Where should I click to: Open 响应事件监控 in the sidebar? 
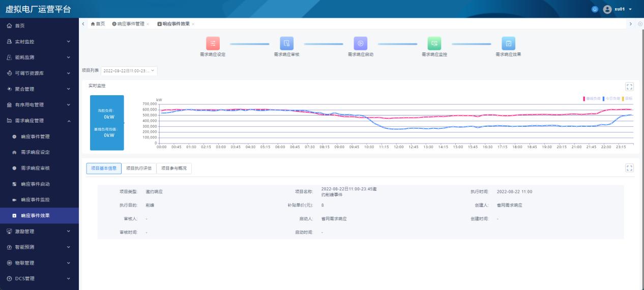39,199
